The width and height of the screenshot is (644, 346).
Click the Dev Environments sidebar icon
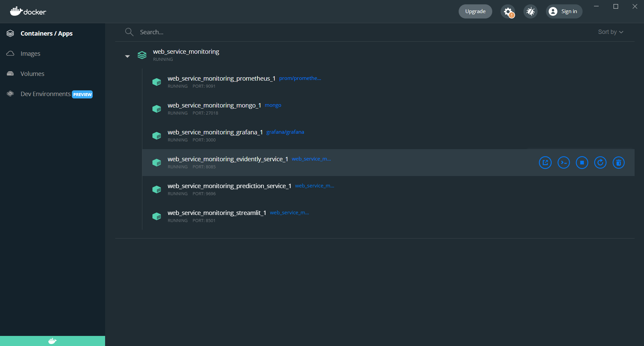coord(10,94)
